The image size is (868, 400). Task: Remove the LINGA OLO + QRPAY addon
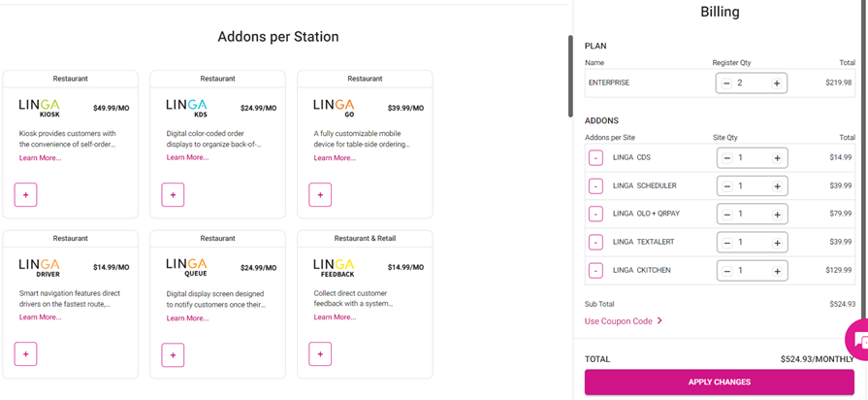[x=595, y=214]
